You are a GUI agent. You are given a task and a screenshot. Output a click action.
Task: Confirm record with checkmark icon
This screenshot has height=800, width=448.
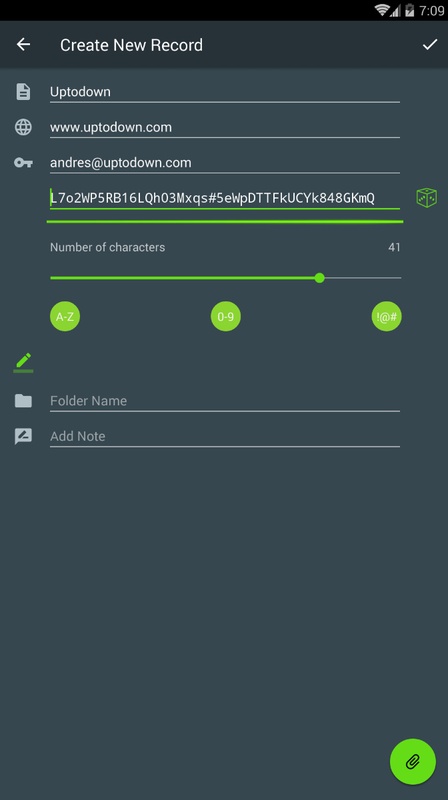point(430,45)
